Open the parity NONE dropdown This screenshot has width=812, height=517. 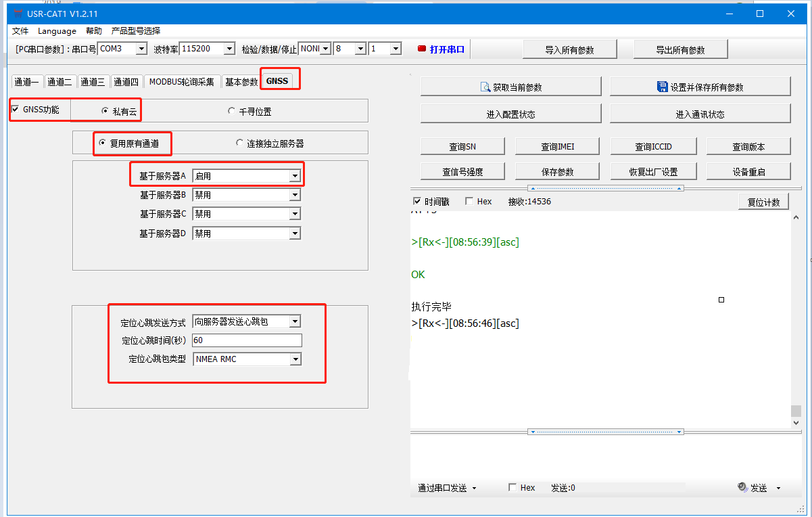pos(325,49)
